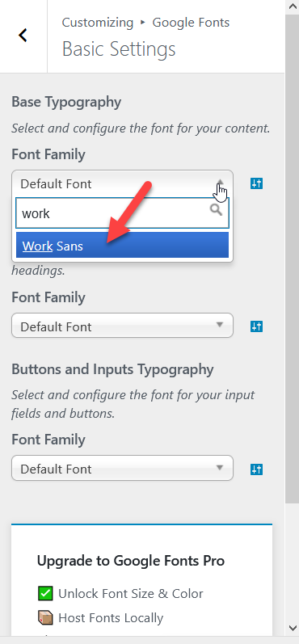Click the Base Typography heading

[x=66, y=102]
